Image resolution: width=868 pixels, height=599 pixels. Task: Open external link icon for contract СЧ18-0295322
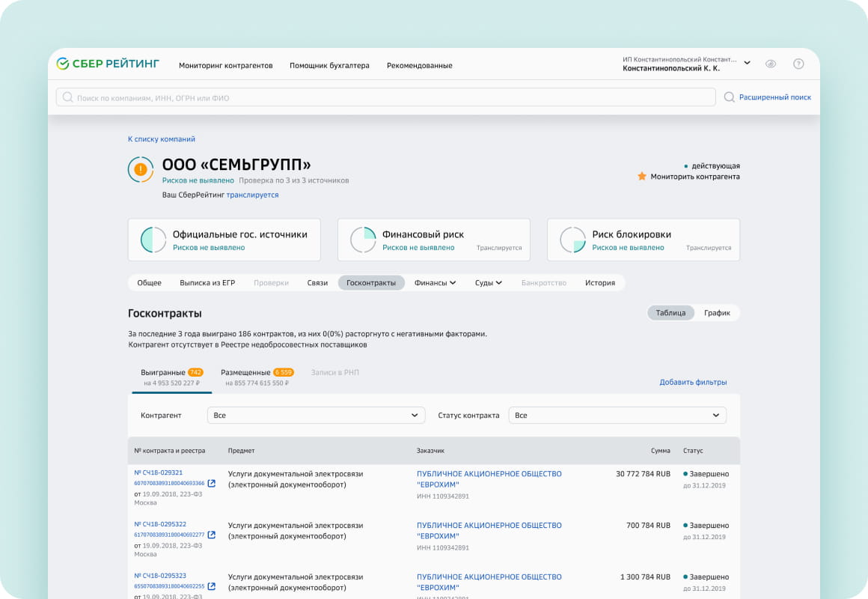click(x=211, y=535)
